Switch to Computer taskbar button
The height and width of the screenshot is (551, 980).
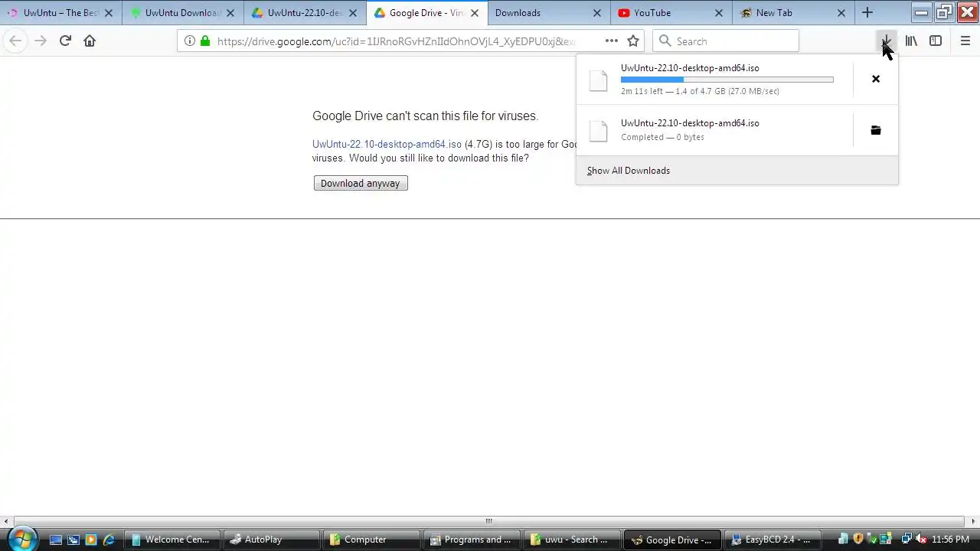click(371, 540)
